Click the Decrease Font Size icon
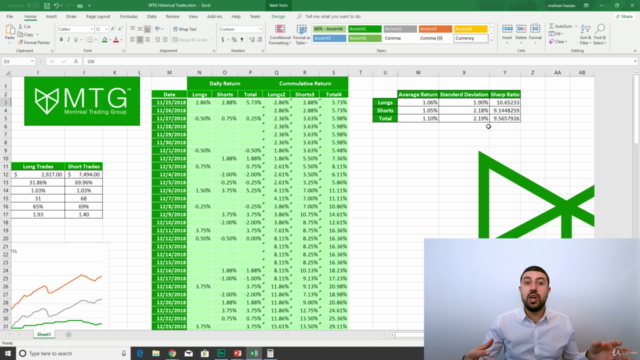This screenshot has height=360, width=640. click(120, 29)
